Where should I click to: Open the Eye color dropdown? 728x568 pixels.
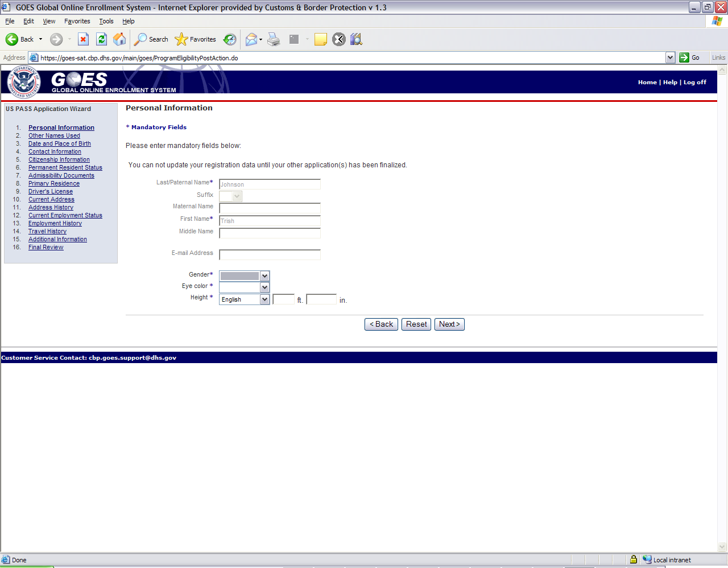[x=264, y=287]
